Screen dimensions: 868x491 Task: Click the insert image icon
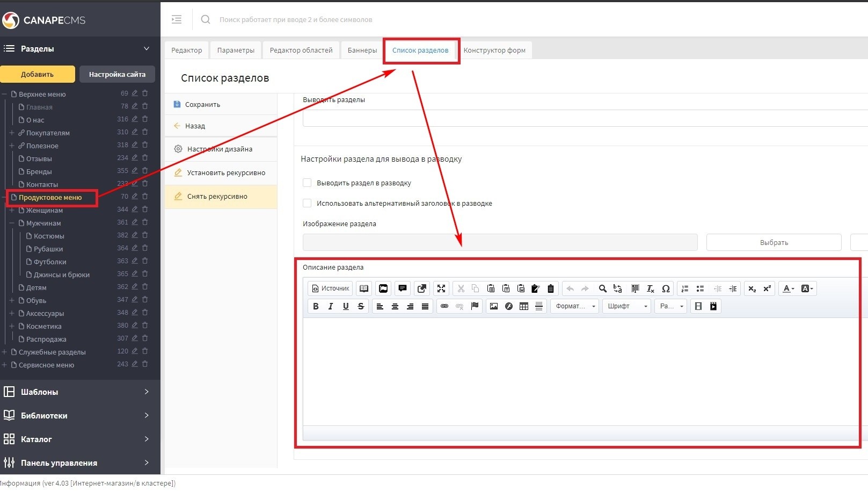494,306
